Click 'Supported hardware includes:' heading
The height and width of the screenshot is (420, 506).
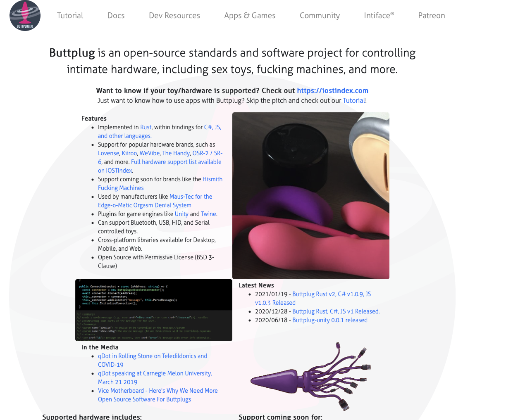pos(92,416)
